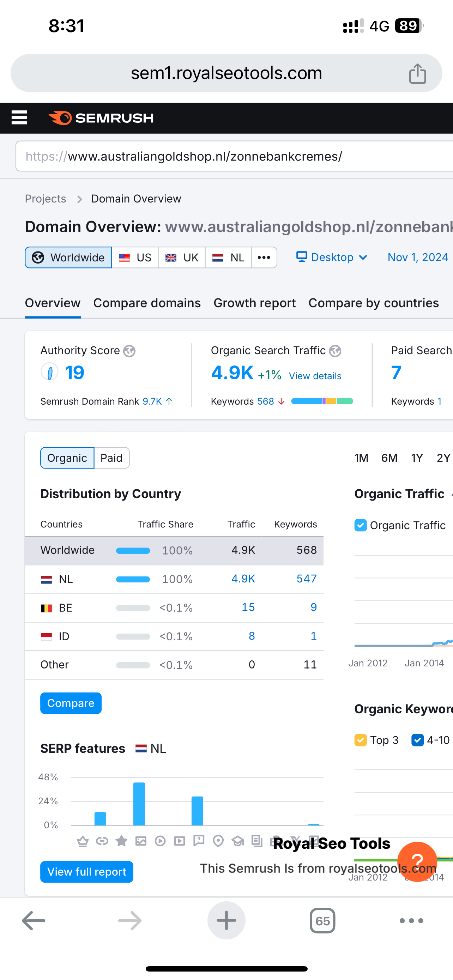Screen dimensions: 453x980
Task: Open the Desktop device dropdown
Action: tap(332, 258)
